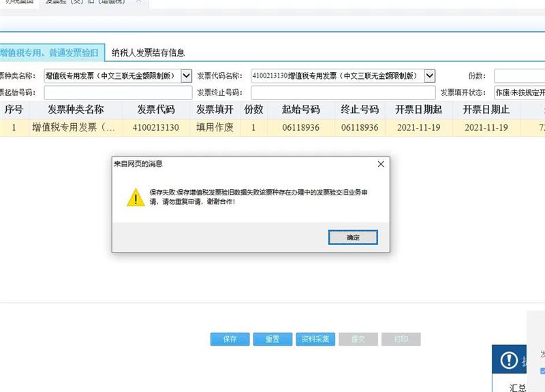Open the 发票填开状态 combo box
The image size is (545, 392).
tap(519, 93)
